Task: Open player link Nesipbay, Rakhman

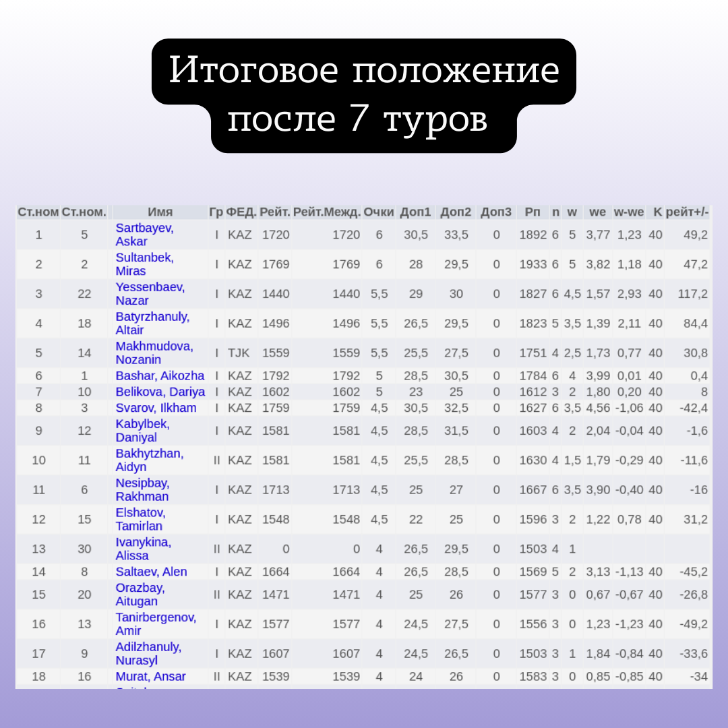Action: pyautogui.click(x=142, y=490)
